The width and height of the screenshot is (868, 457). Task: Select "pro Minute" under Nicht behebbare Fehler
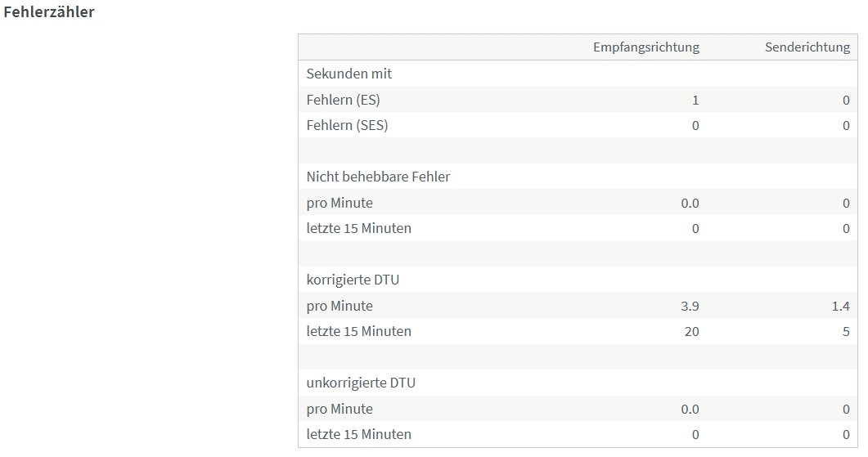click(340, 203)
